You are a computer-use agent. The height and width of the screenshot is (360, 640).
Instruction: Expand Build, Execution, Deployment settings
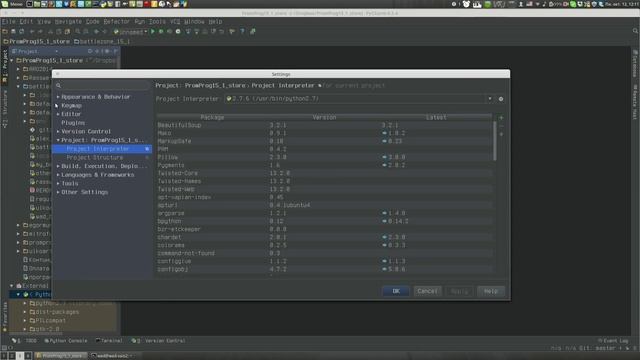click(x=58, y=166)
